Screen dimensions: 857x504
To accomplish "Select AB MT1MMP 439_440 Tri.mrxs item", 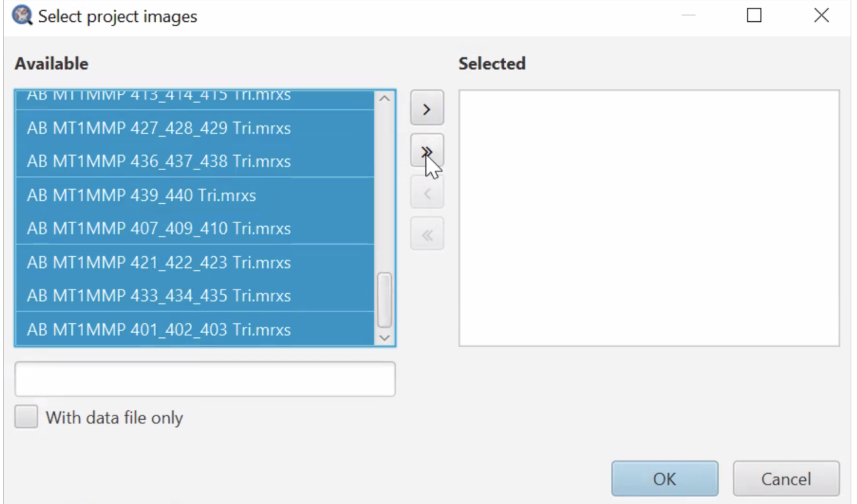I will coord(142,195).
